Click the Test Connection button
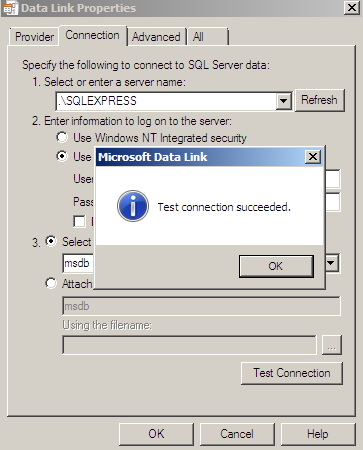363x450 pixels. (x=292, y=373)
